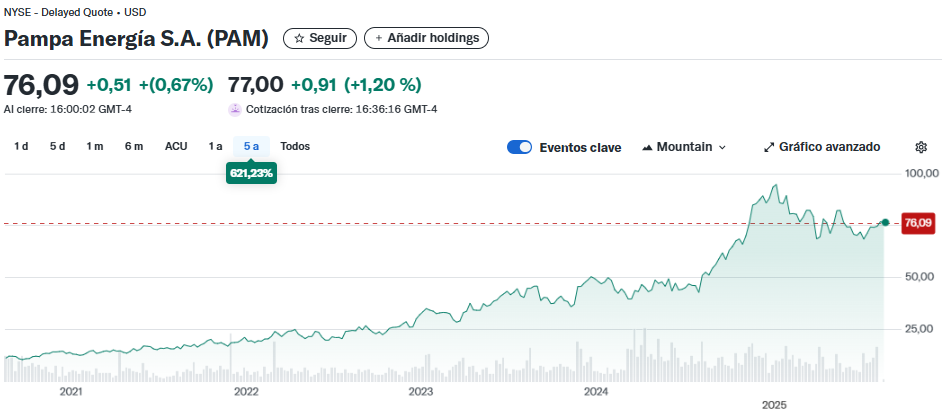Click the 100,00 y-axis label

922,173
